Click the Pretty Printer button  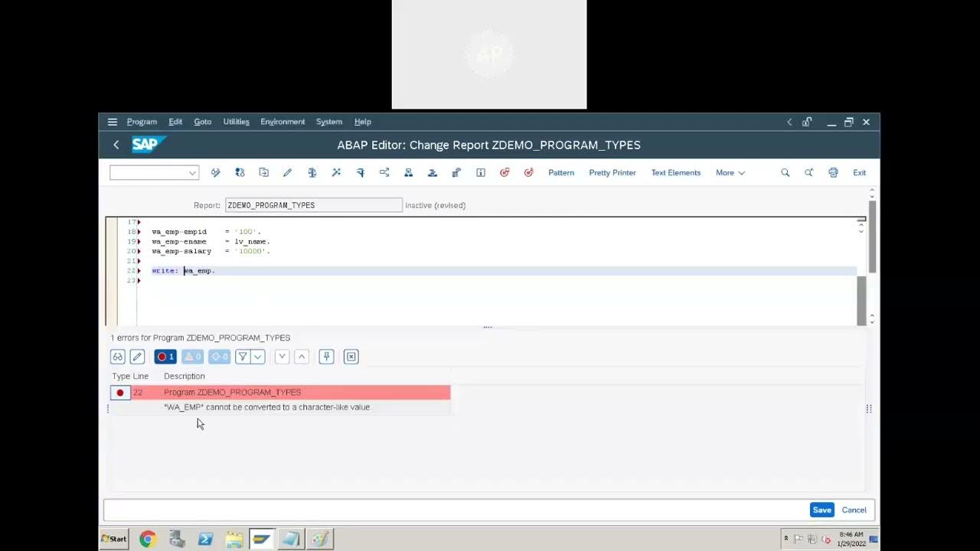(x=612, y=173)
